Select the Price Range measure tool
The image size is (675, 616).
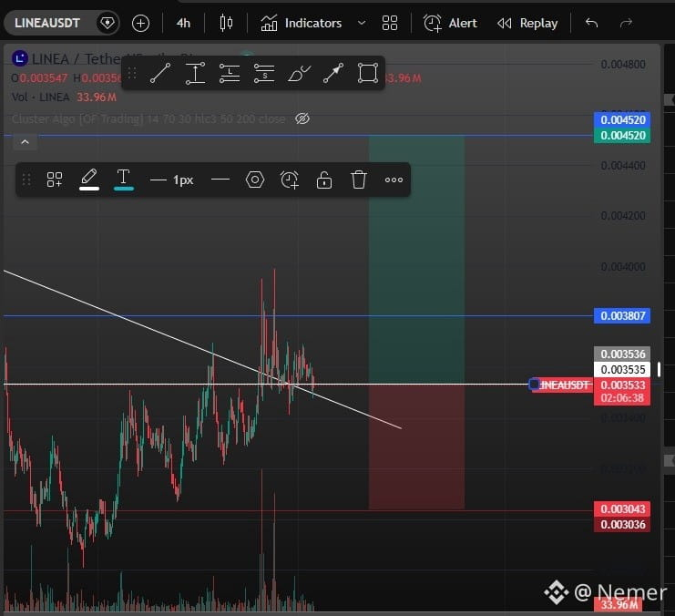pyautogui.click(x=195, y=73)
